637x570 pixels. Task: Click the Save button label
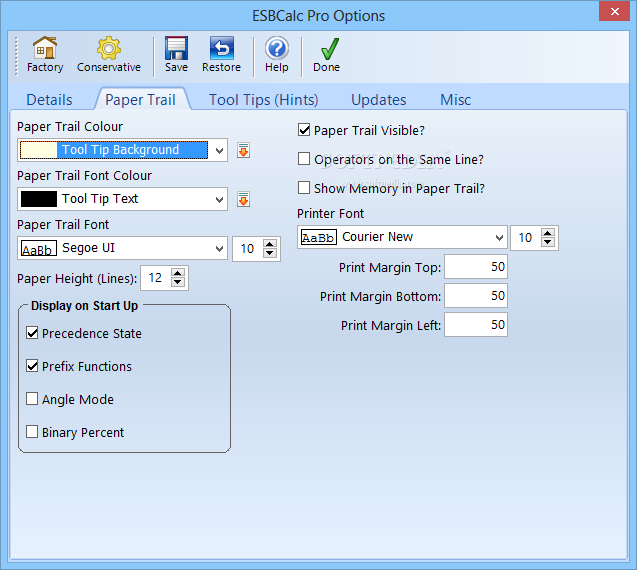pyautogui.click(x=176, y=67)
